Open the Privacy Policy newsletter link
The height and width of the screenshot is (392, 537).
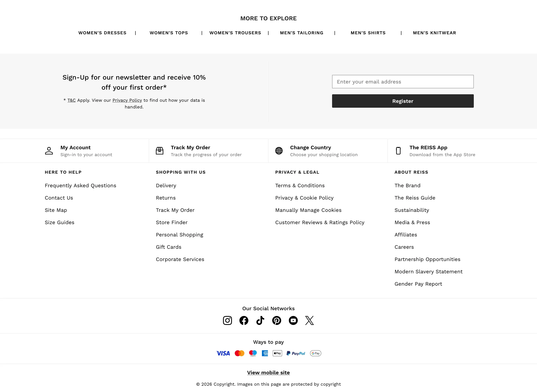[x=127, y=100]
